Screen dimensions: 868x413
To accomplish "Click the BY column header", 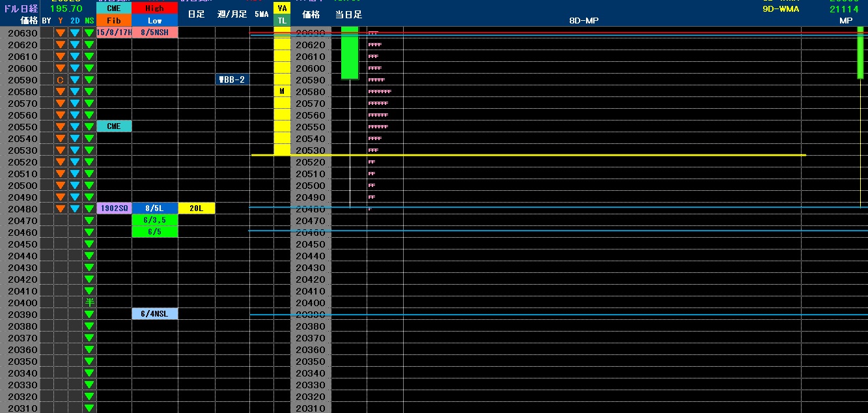I will [x=46, y=21].
